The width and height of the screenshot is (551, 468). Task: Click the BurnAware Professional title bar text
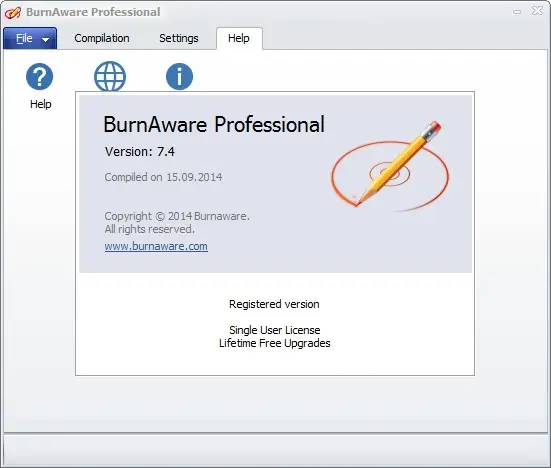tap(93, 12)
